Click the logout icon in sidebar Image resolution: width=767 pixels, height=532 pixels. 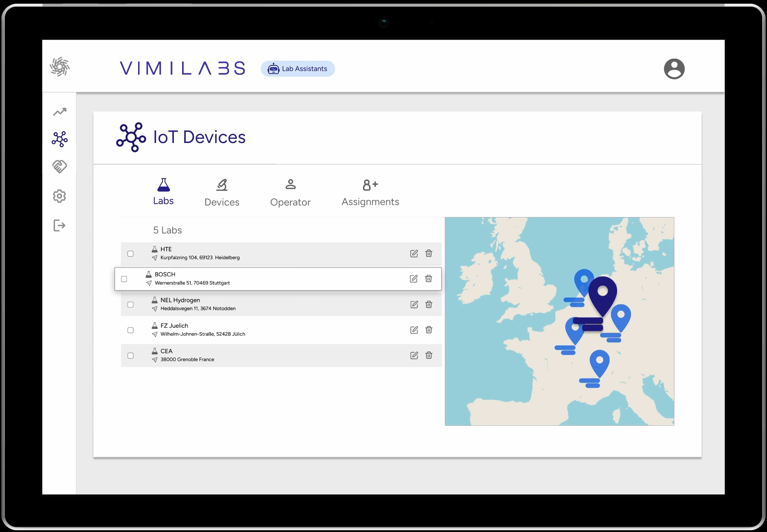pos(60,226)
